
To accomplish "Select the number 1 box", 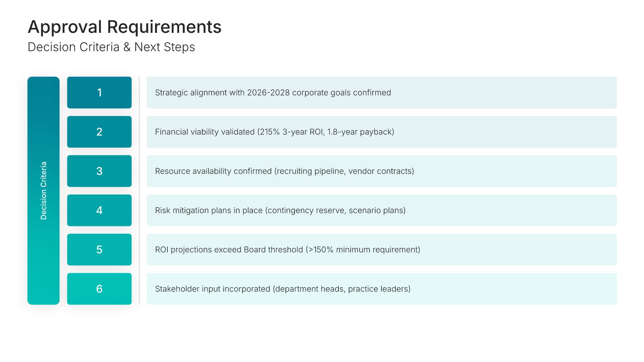I will coord(99,93).
